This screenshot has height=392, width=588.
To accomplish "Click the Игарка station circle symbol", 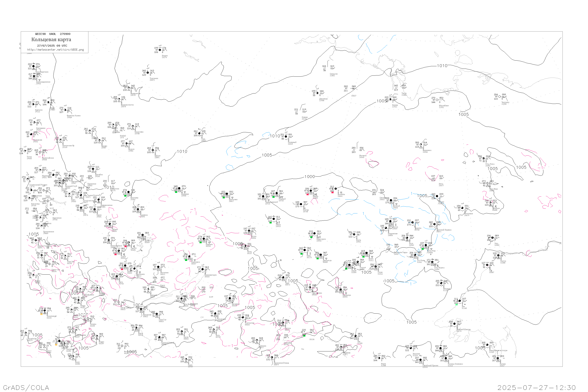I will click(160, 50).
